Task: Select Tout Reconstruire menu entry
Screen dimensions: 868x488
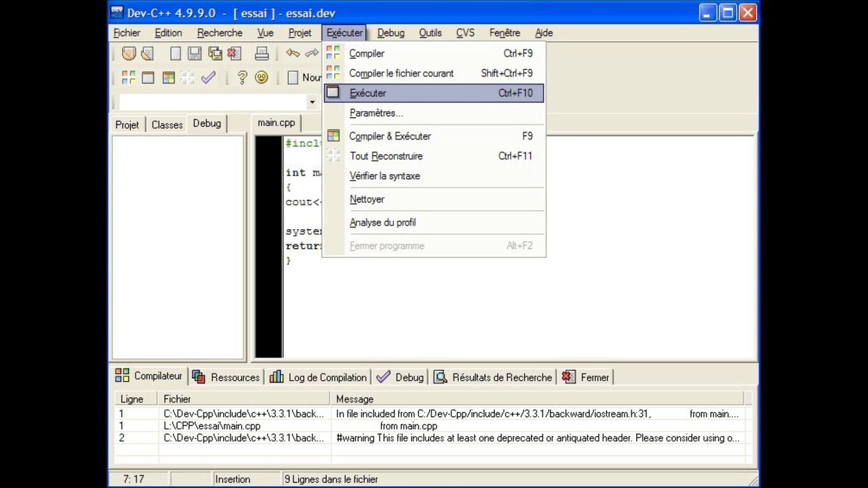Action: click(x=434, y=156)
